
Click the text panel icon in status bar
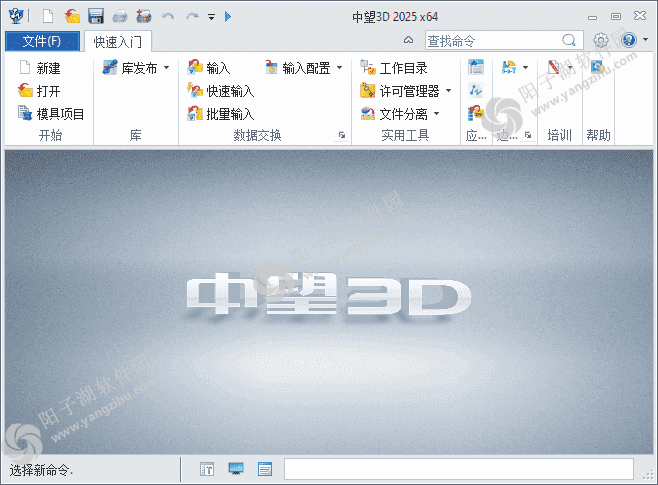[x=207, y=469]
